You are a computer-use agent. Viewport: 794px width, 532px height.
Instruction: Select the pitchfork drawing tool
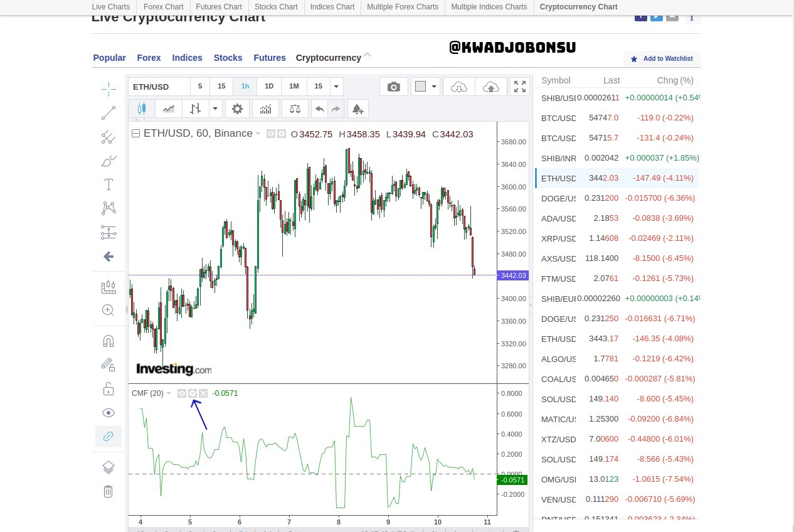(x=109, y=137)
